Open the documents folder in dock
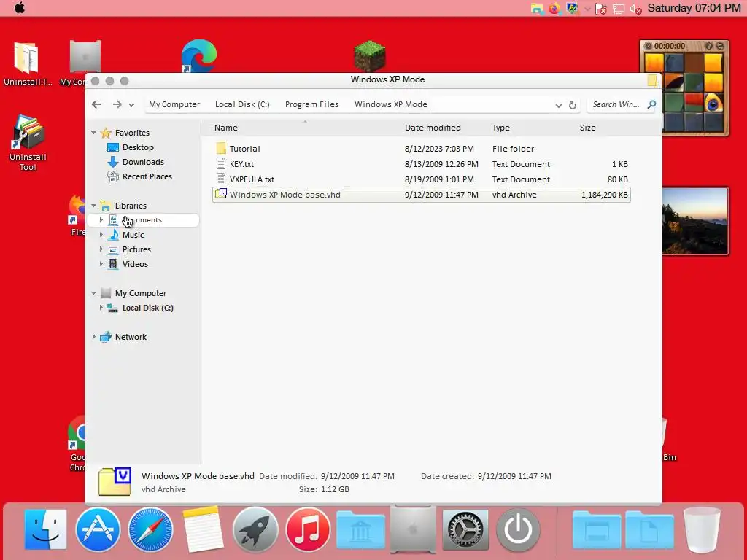 pos(649,531)
